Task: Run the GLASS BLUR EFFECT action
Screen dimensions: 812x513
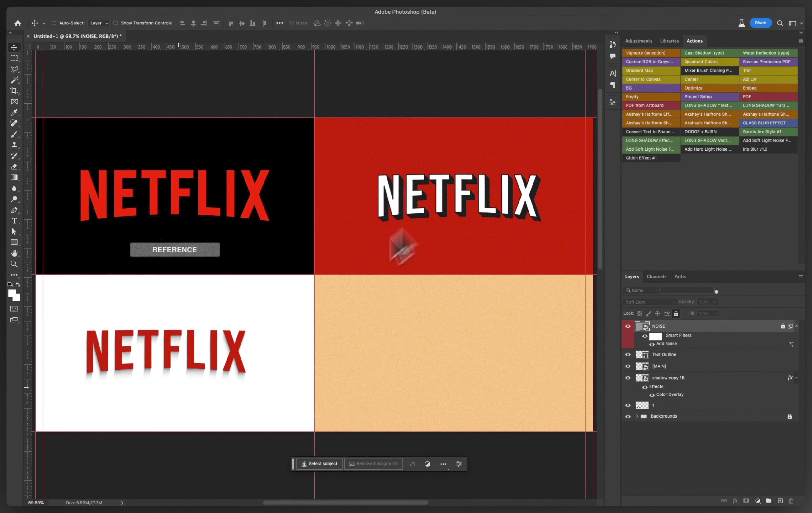Action: point(768,123)
